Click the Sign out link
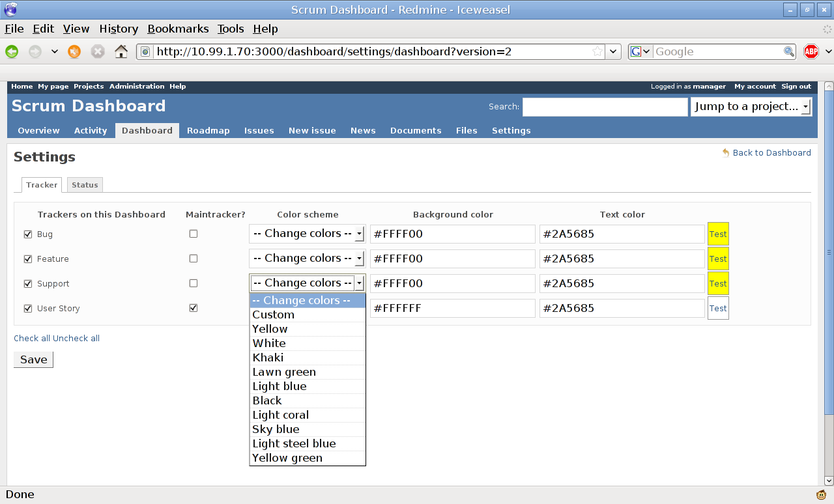834x504 pixels. 796,86
